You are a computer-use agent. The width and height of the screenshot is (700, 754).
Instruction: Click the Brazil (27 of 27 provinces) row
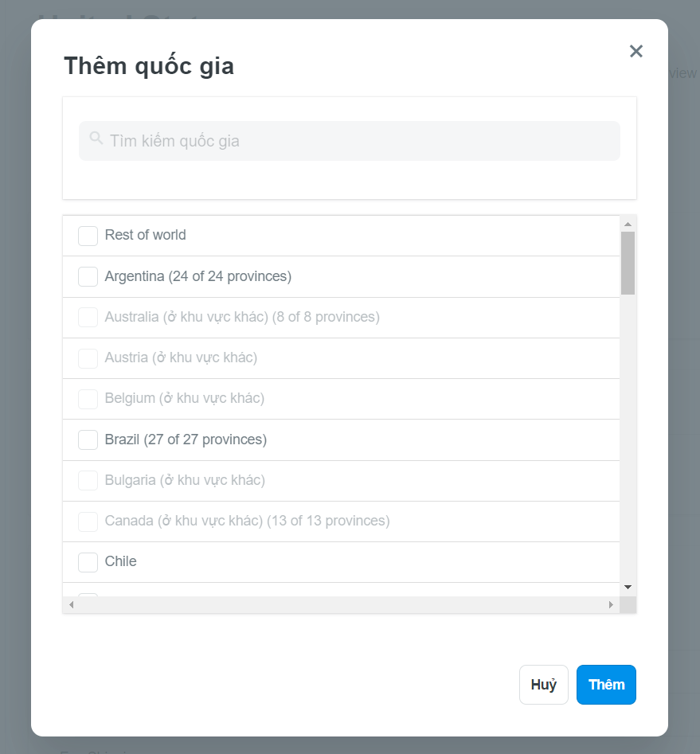pos(341,440)
